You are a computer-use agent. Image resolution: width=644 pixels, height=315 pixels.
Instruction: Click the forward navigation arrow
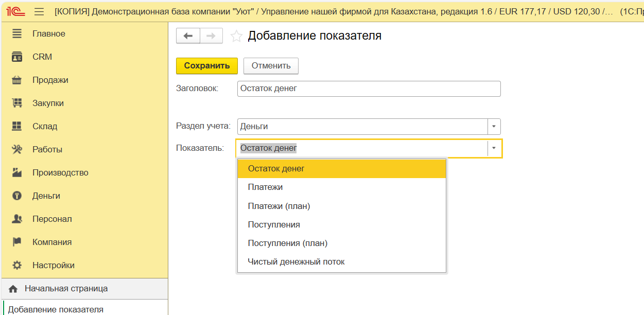pyautogui.click(x=211, y=36)
